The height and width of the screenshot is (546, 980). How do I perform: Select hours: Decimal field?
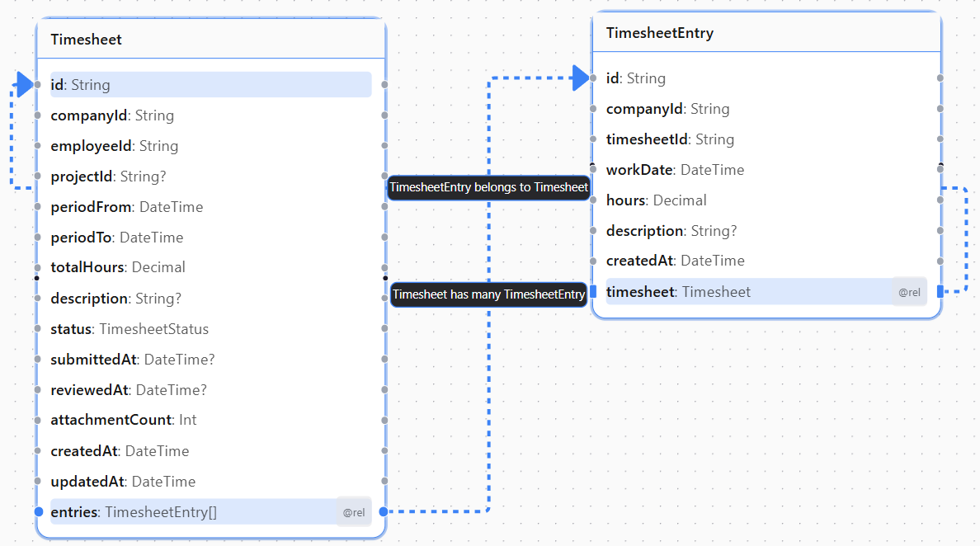pyautogui.click(x=766, y=200)
